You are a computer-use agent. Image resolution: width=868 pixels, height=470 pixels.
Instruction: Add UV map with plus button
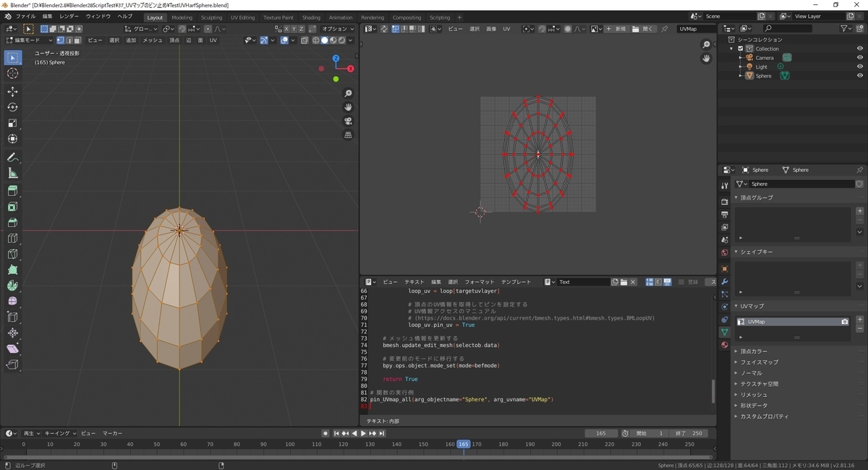(x=859, y=319)
